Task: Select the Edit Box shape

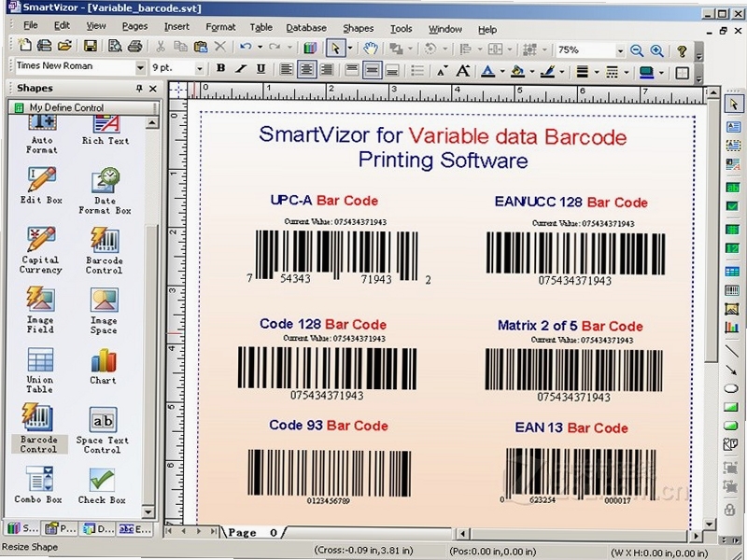Action: click(x=41, y=185)
